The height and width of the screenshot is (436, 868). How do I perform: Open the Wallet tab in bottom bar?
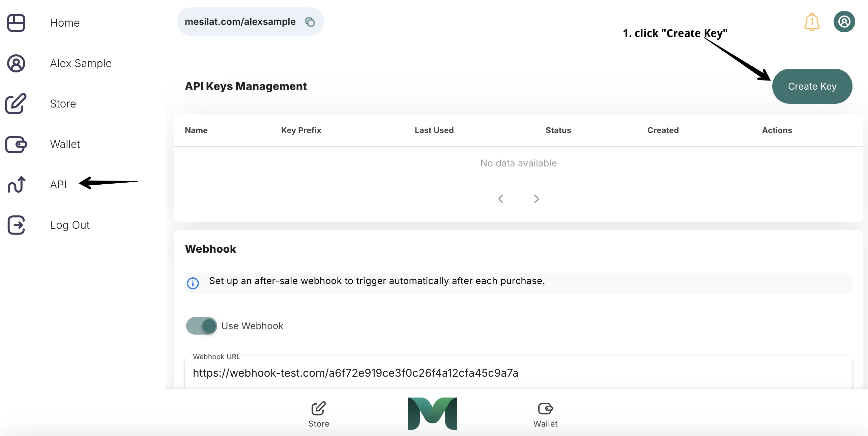545,414
